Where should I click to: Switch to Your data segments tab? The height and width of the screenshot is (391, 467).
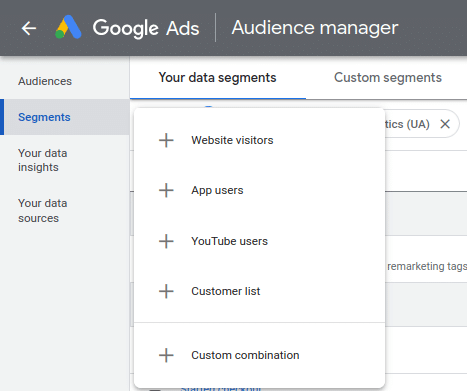[218, 78]
